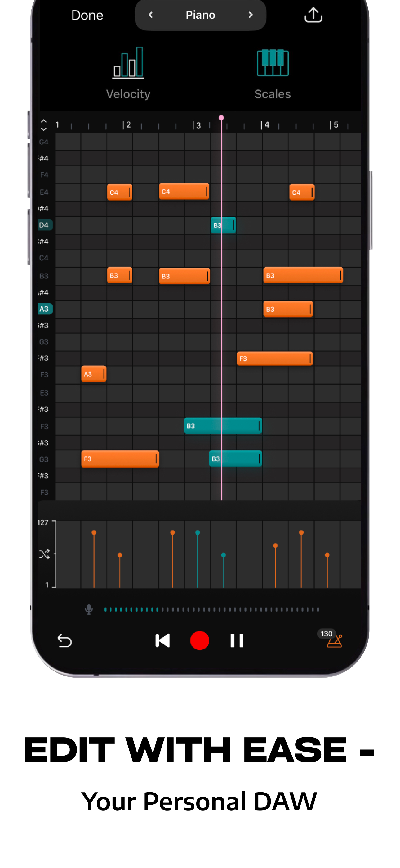Select the pink playhead handle
This screenshot has height=868, width=400.
click(221, 118)
